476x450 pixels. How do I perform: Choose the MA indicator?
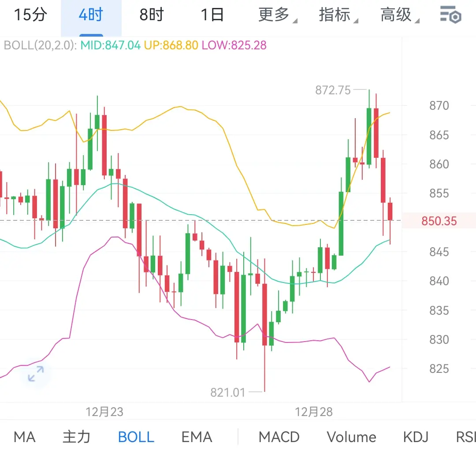click(25, 437)
